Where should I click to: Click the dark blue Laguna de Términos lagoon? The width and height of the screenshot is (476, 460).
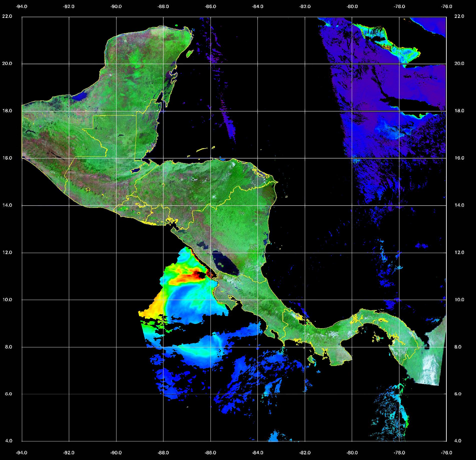(81, 96)
